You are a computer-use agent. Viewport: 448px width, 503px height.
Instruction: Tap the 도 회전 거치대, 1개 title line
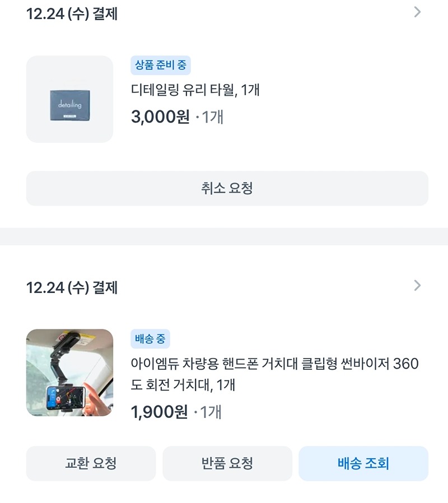click(183, 385)
